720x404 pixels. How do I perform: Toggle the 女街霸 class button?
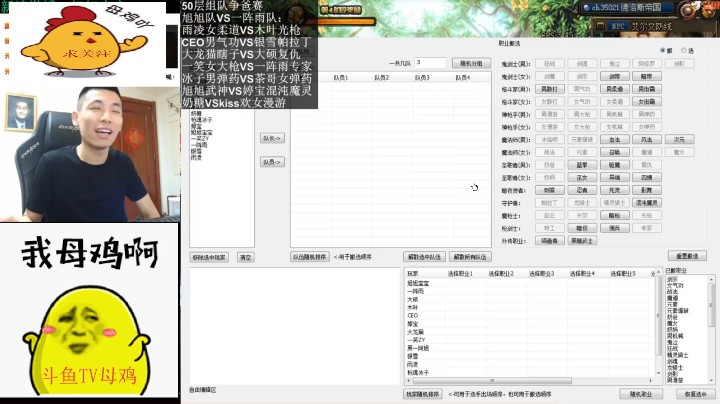click(x=647, y=101)
